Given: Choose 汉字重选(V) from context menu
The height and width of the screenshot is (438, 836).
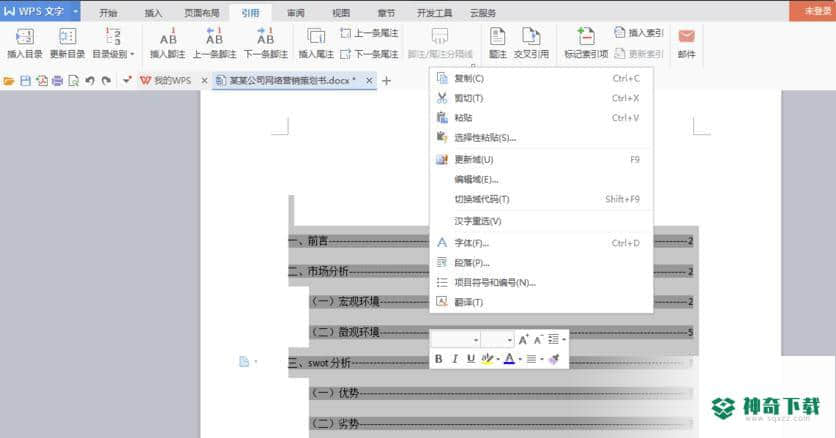Looking at the screenshot, I should (541, 221).
